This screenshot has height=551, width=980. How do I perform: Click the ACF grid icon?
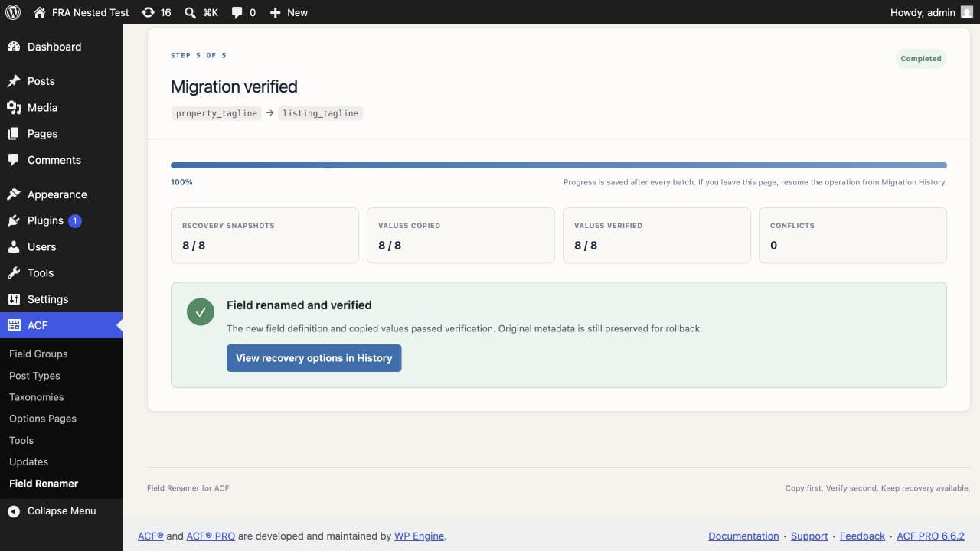pos(14,325)
